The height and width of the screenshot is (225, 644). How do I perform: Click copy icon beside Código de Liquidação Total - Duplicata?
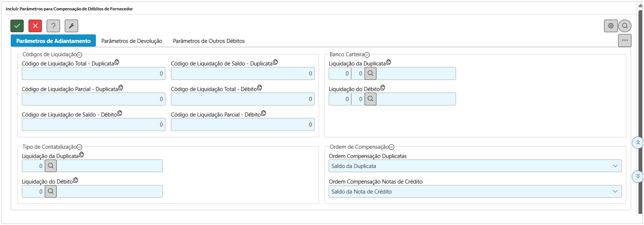point(117,62)
